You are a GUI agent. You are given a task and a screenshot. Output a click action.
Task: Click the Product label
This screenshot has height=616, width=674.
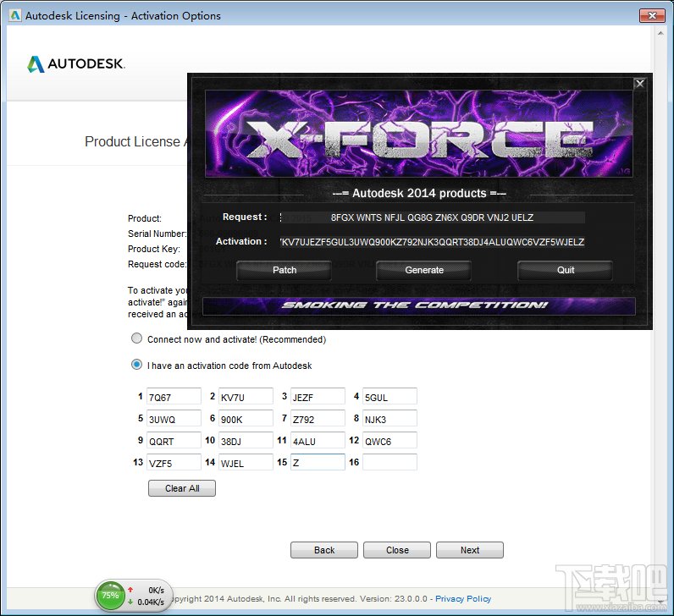(x=145, y=218)
